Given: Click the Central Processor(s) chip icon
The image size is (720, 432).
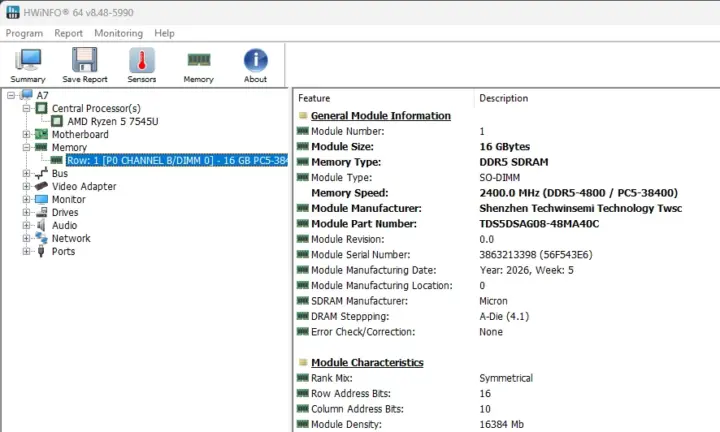Looking at the screenshot, I should point(41,108).
